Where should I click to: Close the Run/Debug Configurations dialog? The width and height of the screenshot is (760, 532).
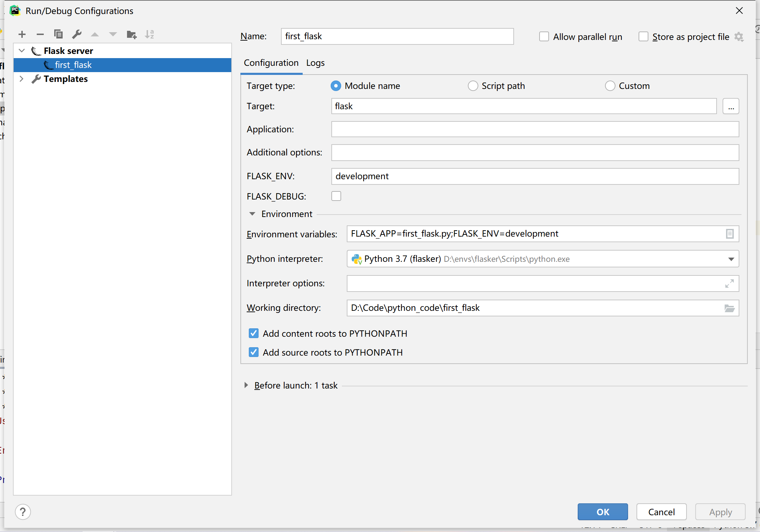pos(739,11)
